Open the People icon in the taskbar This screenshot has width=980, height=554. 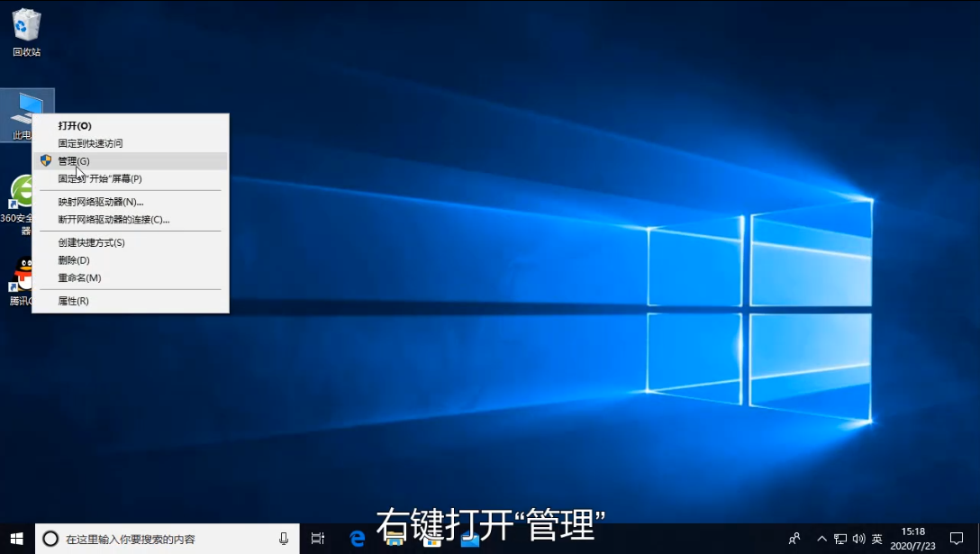coord(794,539)
